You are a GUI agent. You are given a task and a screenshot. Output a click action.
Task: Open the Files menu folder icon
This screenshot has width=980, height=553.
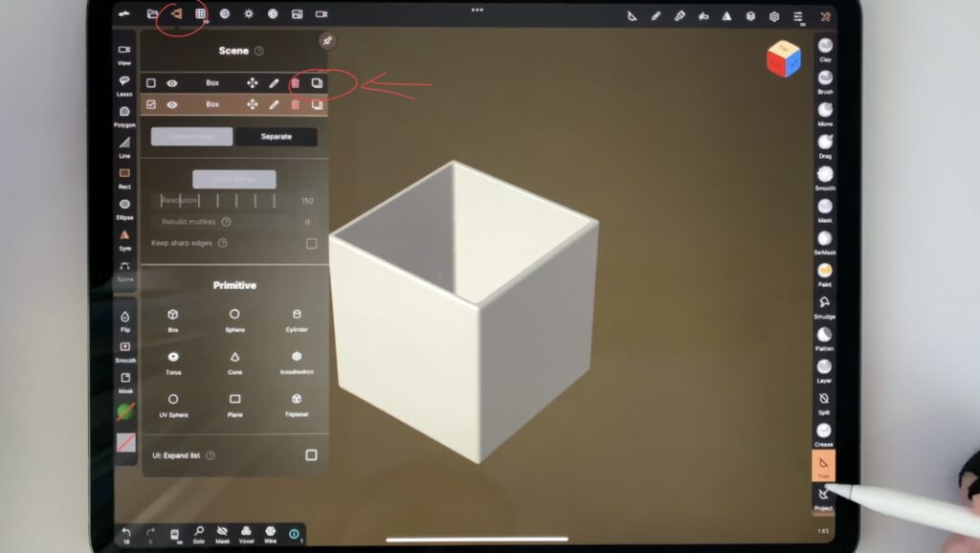tap(152, 14)
